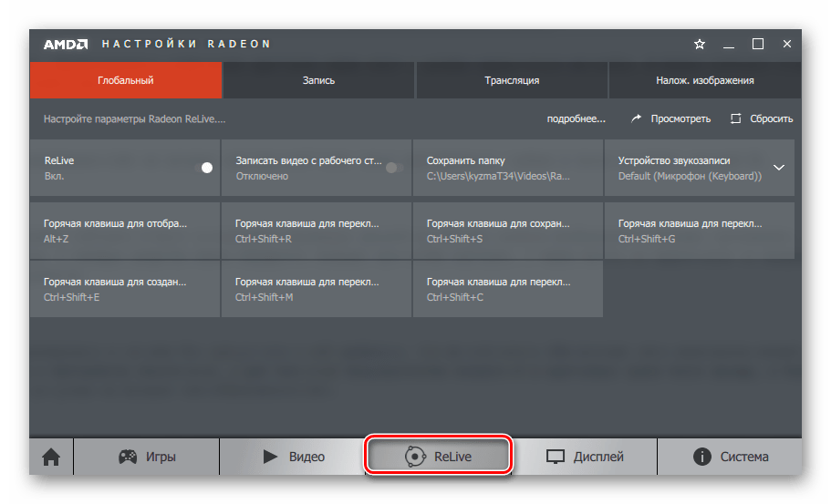
Task: Click the play triangle icon for Видео
Action: tap(270, 457)
